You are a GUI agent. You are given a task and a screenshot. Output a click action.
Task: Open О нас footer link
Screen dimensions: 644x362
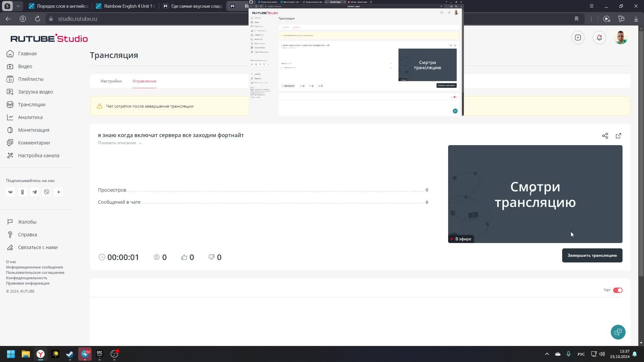11,262
